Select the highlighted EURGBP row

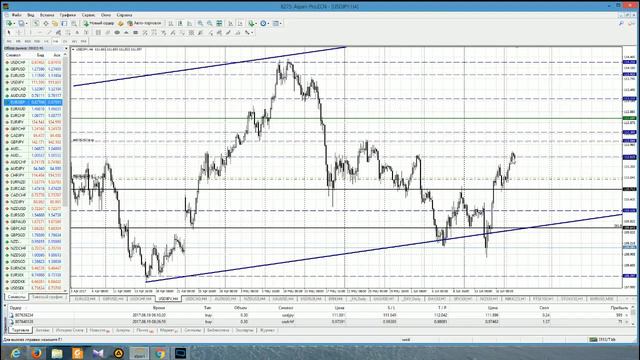point(33,102)
